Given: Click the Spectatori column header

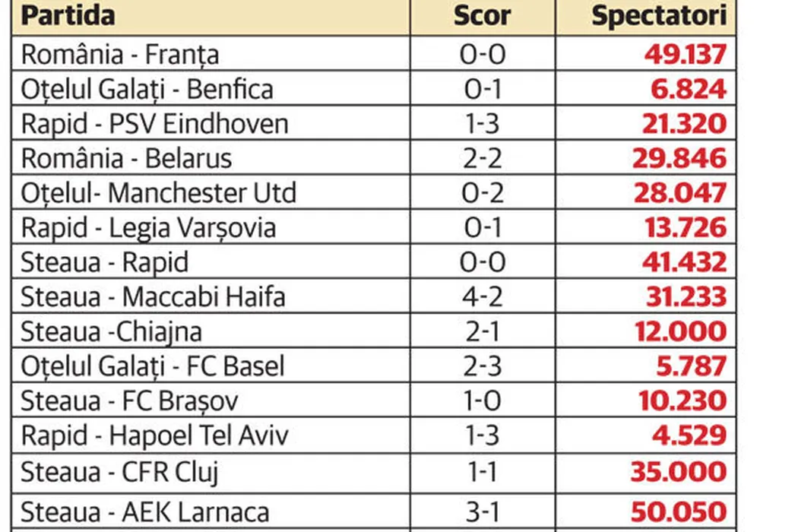Looking at the screenshot, I should pyautogui.click(x=659, y=16).
